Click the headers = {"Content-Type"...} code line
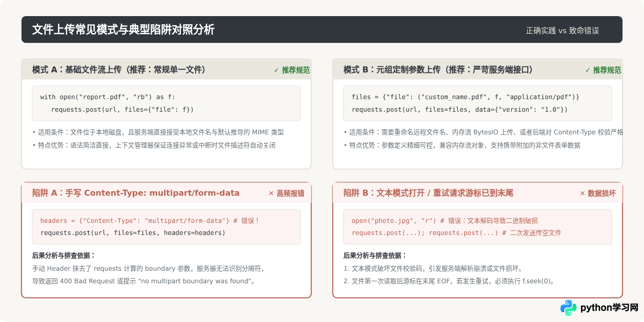Viewport: 644px width, 322px height. pyautogui.click(x=149, y=220)
